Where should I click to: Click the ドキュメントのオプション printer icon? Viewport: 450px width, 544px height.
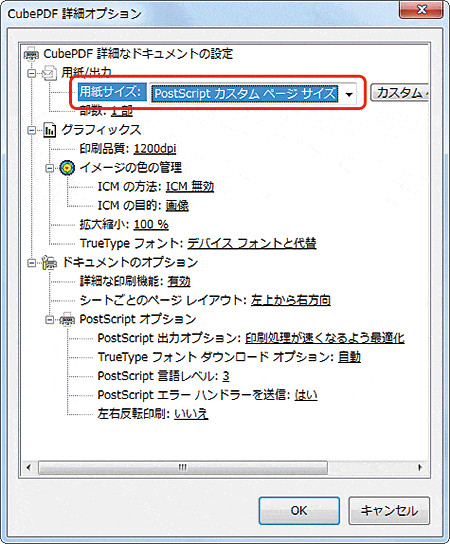(x=49, y=263)
